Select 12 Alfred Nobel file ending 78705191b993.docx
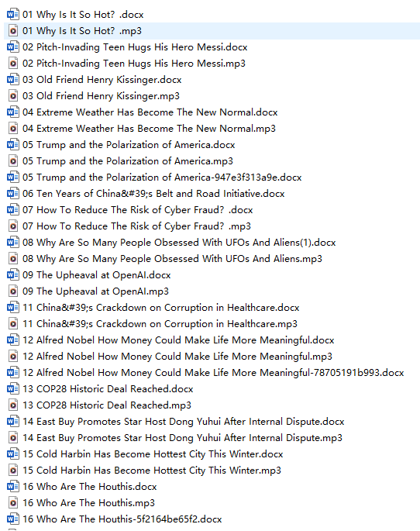 213,373
